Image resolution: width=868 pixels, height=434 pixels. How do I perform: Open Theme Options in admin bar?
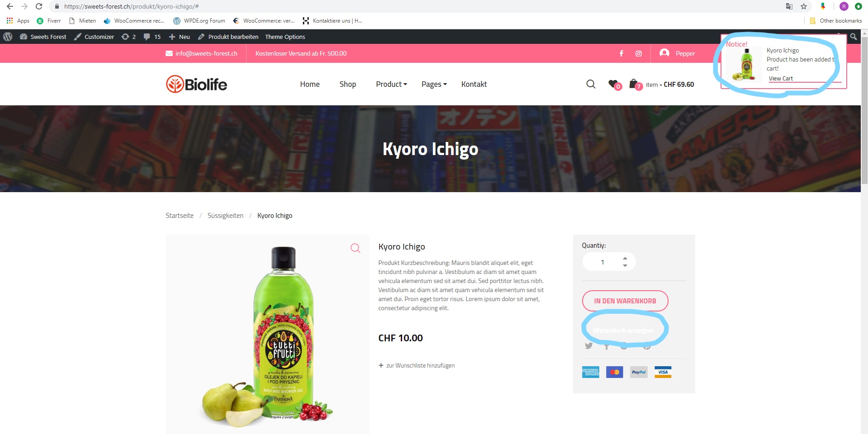pyautogui.click(x=285, y=37)
